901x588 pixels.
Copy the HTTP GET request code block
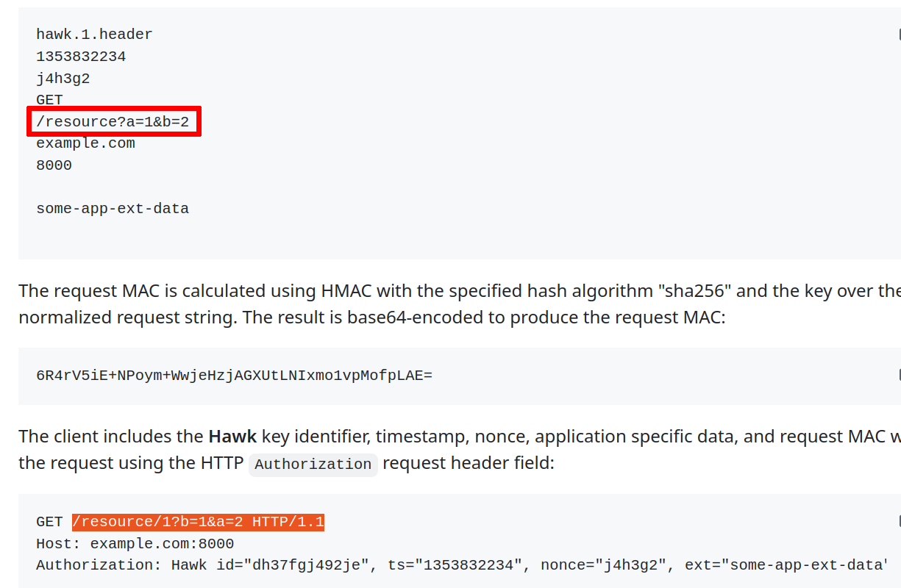pos(898,521)
